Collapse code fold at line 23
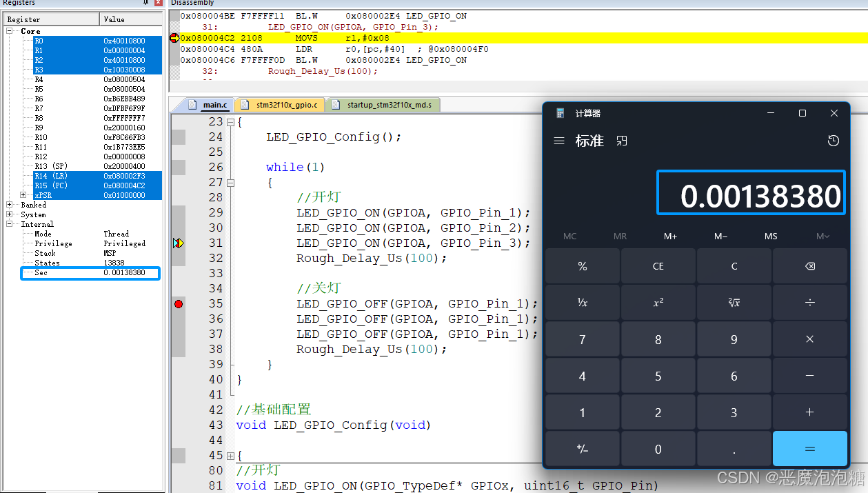This screenshot has height=493, width=868. pos(231,122)
